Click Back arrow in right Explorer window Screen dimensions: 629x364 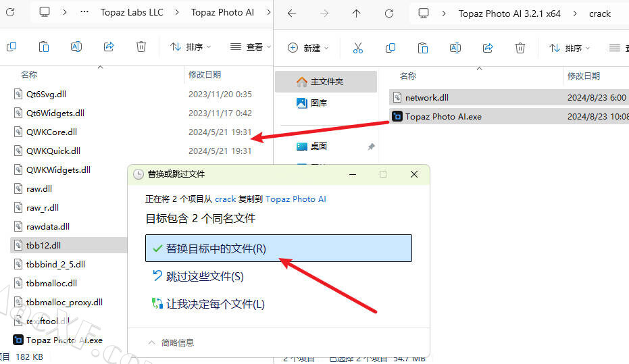click(x=292, y=14)
